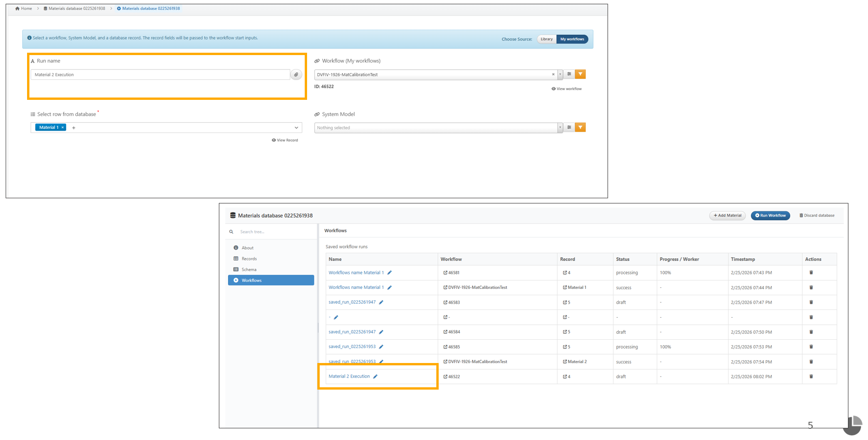
Task: Expand the Select row from database dropdown
Action: [296, 128]
